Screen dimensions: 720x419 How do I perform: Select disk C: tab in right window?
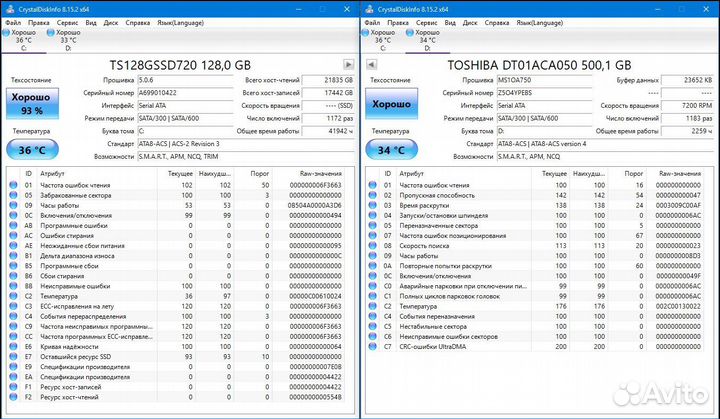(x=382, y=40)
